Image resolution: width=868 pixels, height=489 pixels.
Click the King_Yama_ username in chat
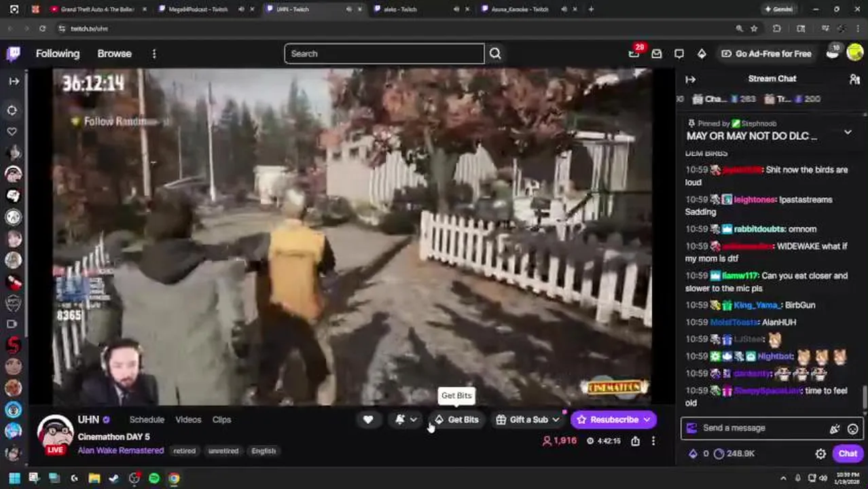pos(757,305)
